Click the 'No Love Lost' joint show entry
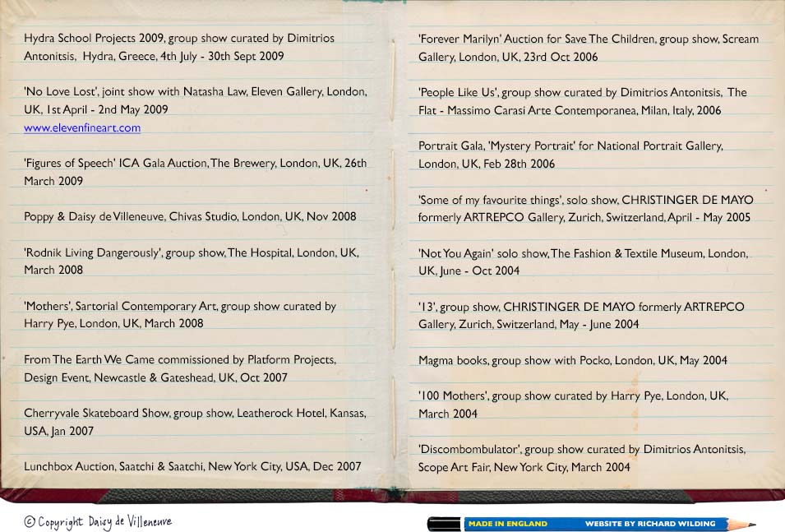The image size is (785, 532). (196, 100)
